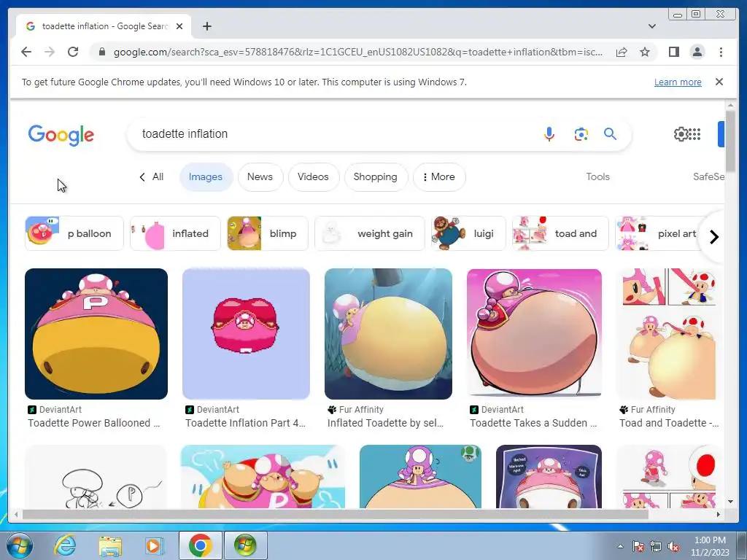Viewport: 747px width, 560px height.
Task: Click inside the Google search box
Action: click(333, 134)
